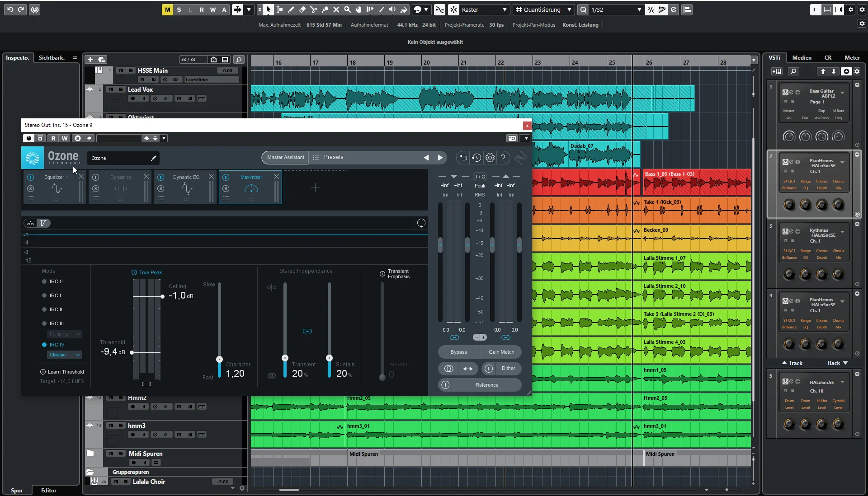
Task: Open the Raster snap type dropdown
Action: (505, 9)
